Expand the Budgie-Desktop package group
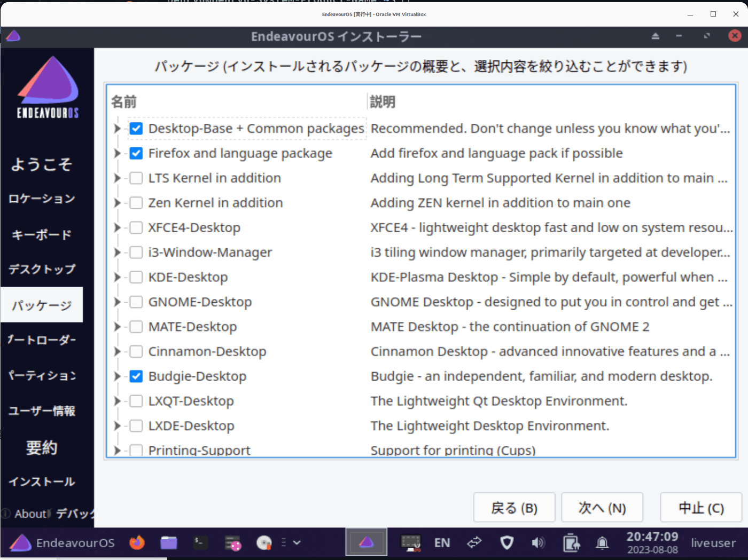The width and height of the screenshot is (748, 560). tap(117, 376)
